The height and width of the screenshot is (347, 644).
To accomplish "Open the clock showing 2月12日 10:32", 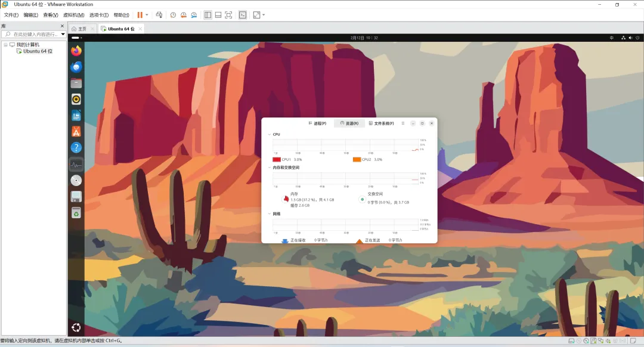I will [x=364, y=38].
